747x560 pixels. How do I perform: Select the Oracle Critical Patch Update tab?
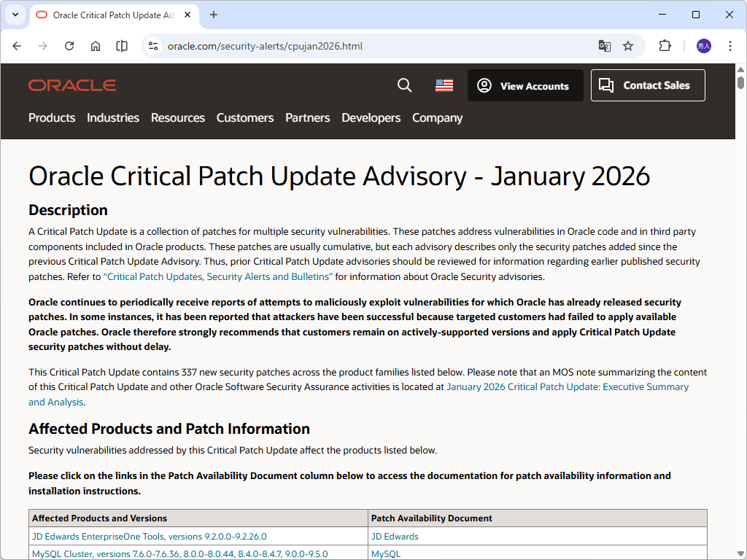click(x=109, y=15)
